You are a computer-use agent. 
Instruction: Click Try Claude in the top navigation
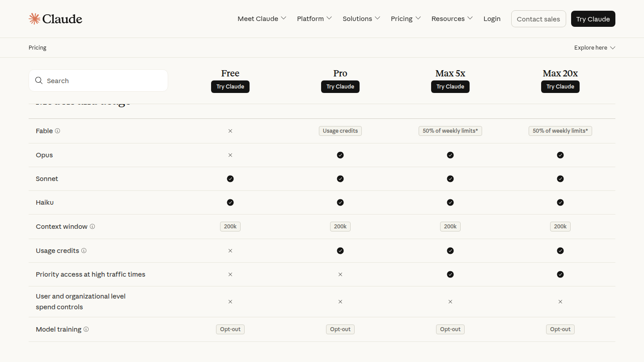click(x=593, y=19)
